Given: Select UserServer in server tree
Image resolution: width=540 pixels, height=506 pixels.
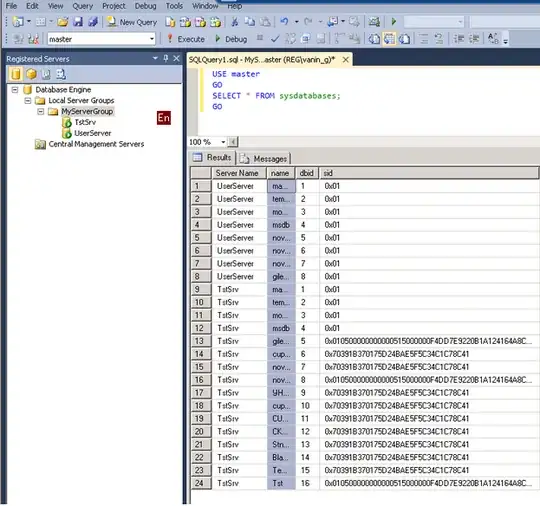Looking at the screenshot, I should click(93, 133).
